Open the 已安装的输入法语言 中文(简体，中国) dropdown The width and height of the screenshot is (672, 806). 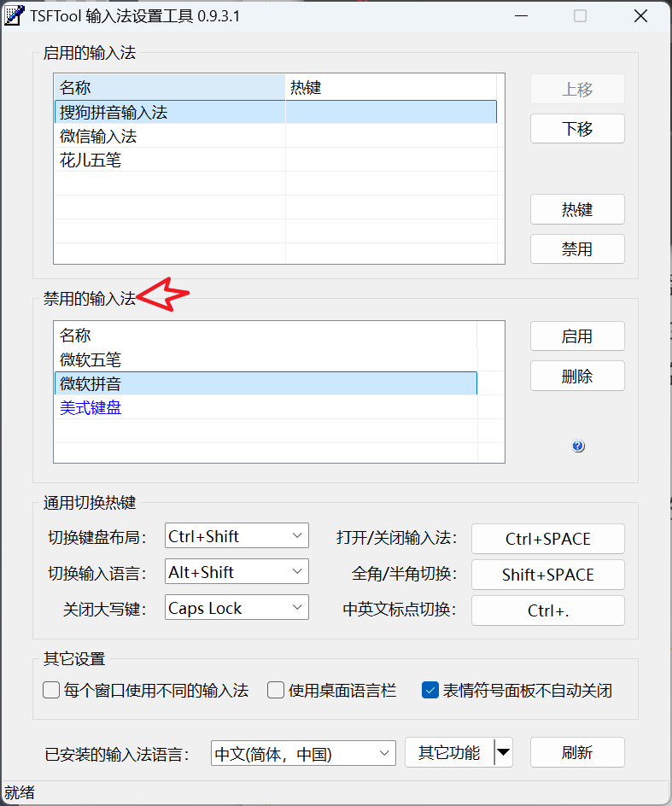303,753
